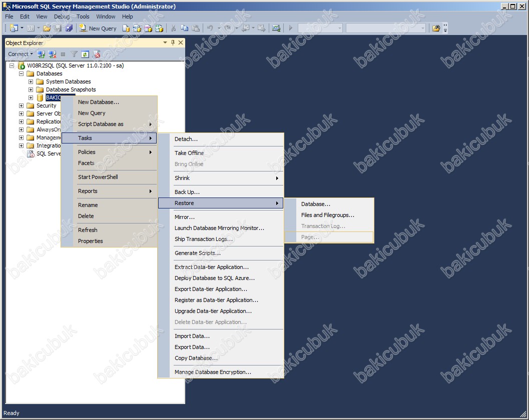
Task: Toggle Auto Hide pin on Object Explorer
Action: [x=173, y=42]
